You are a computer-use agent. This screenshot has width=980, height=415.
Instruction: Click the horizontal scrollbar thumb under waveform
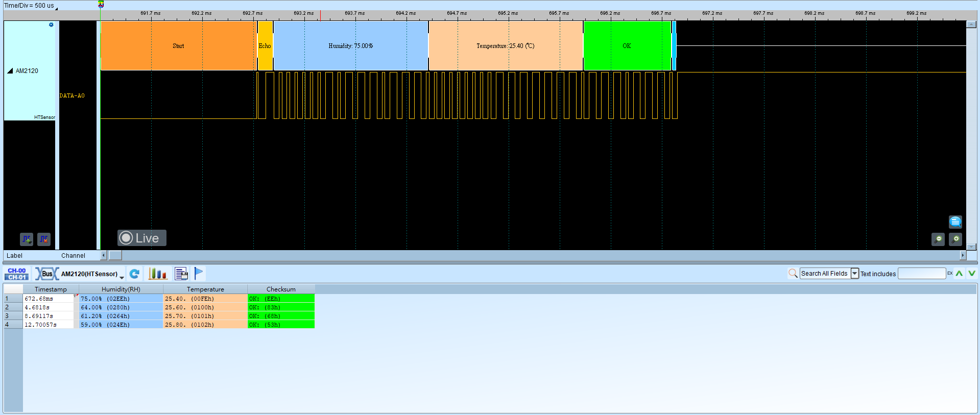[x=115, y=255]
